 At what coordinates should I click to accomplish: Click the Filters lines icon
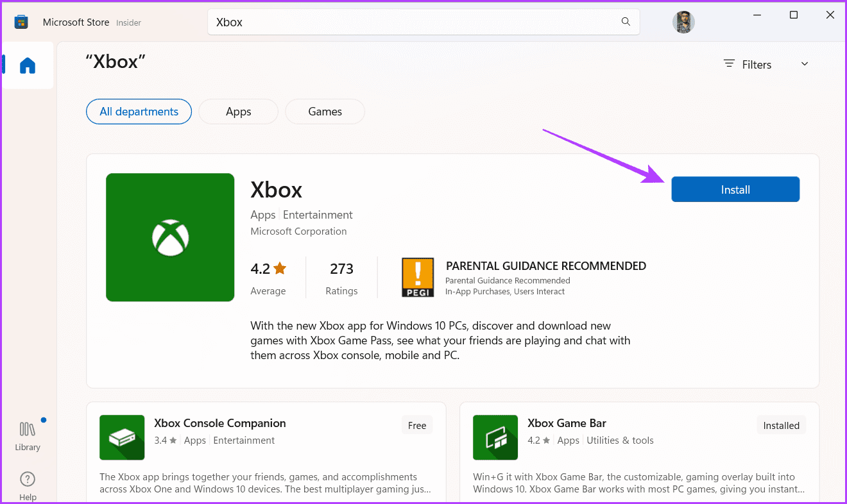coord(729,64)
